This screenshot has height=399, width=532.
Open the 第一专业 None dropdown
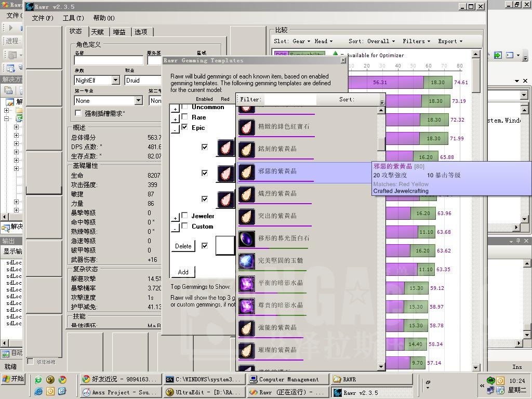tap(138, 100)
